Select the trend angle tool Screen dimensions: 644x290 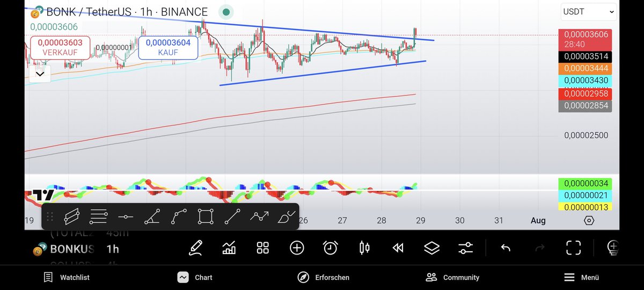pyautogui.click(x=152, y=217)
